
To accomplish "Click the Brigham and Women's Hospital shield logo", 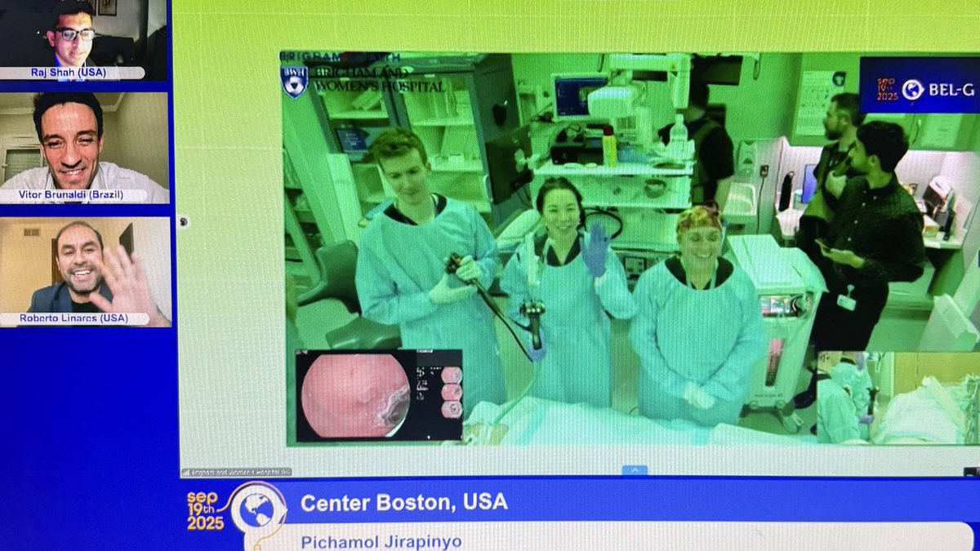I will coord(293,82).
